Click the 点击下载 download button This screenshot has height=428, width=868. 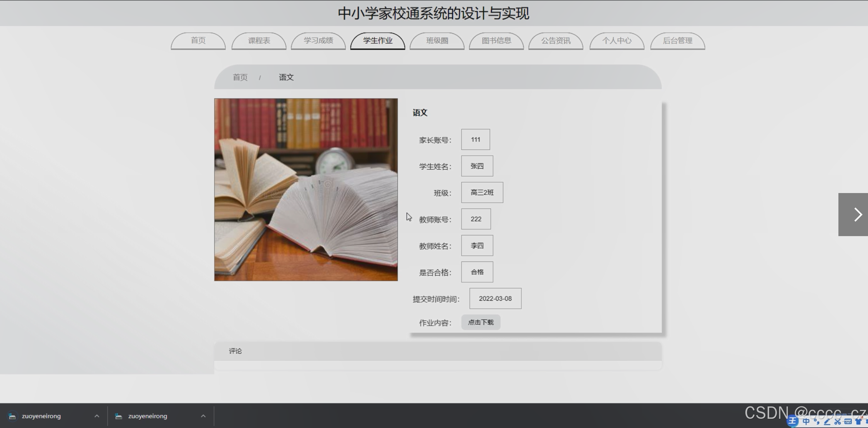[x=481, y=322]
